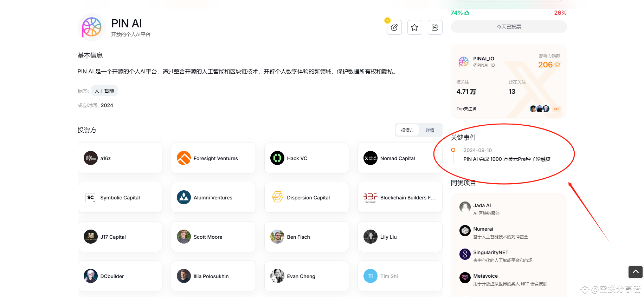The width and height of the screenshot is (644, 297).
Task: Click the PINAI_IO Twitter profile logo
Action: pos(464,62)
